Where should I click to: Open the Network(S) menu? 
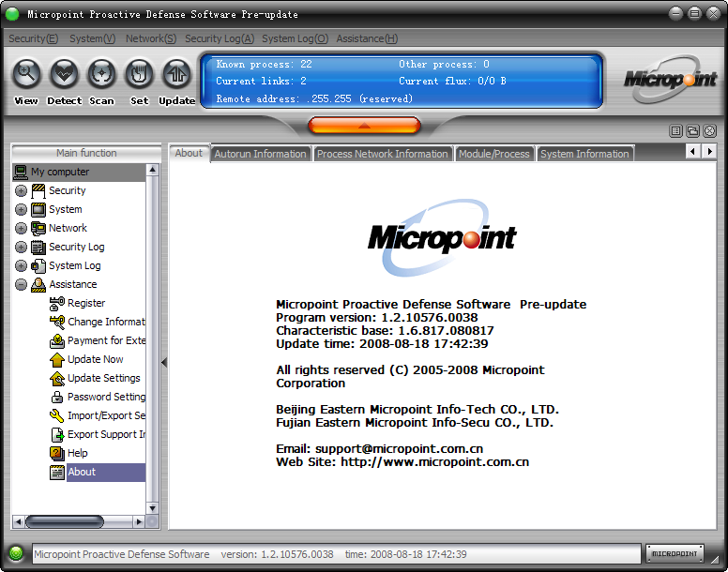(x=150, y=38)
